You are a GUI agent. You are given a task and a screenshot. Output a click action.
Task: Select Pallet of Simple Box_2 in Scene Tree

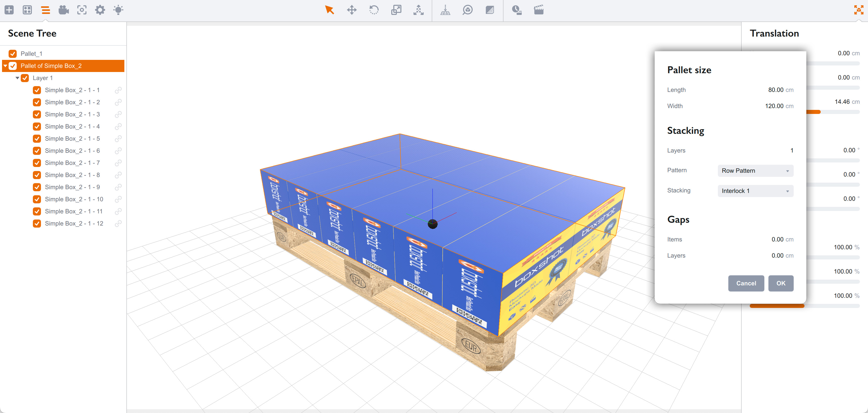click(x=51, y=66)
